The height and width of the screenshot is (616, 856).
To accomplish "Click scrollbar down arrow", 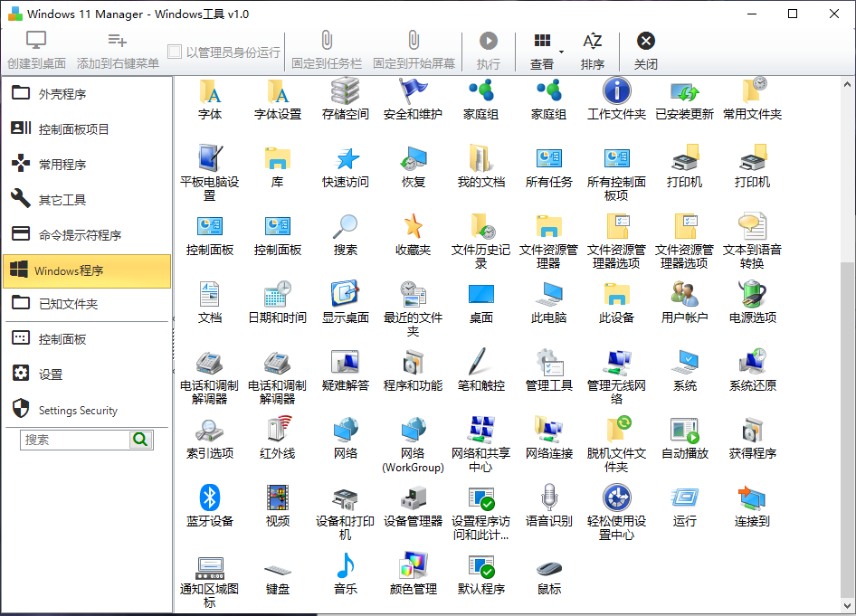I will [x=847, y=606].
